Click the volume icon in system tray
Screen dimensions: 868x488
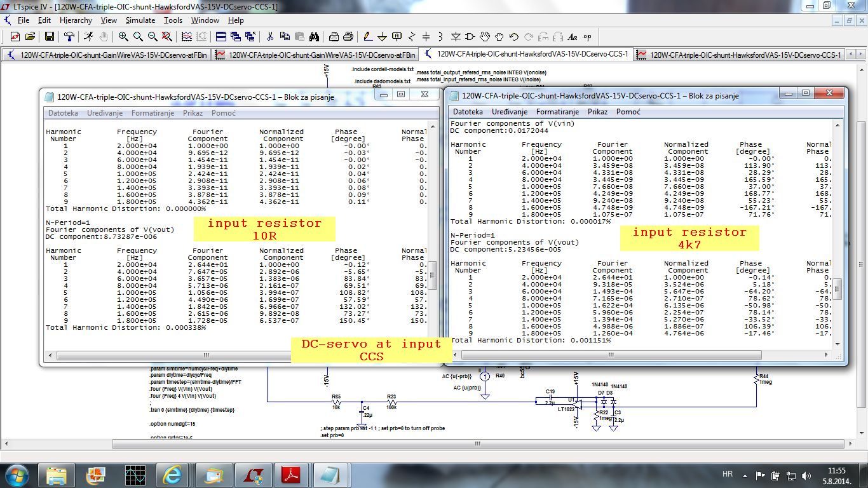point(806,475)
